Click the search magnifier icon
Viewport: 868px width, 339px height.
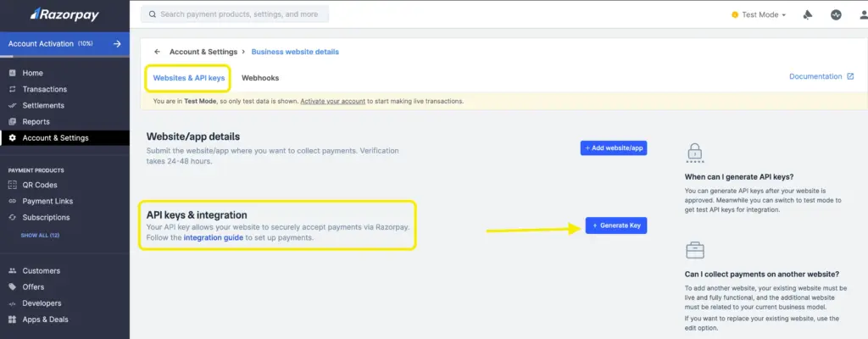pos(153,14)
